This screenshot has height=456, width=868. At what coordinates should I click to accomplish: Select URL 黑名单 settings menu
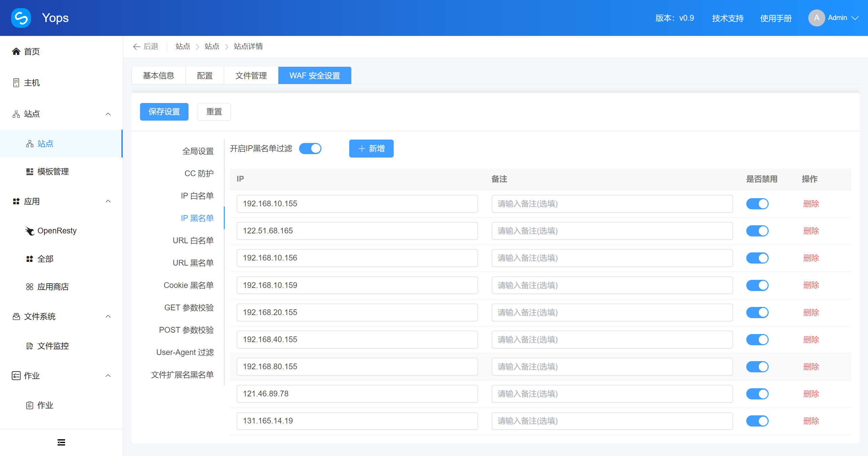point(193,263)
